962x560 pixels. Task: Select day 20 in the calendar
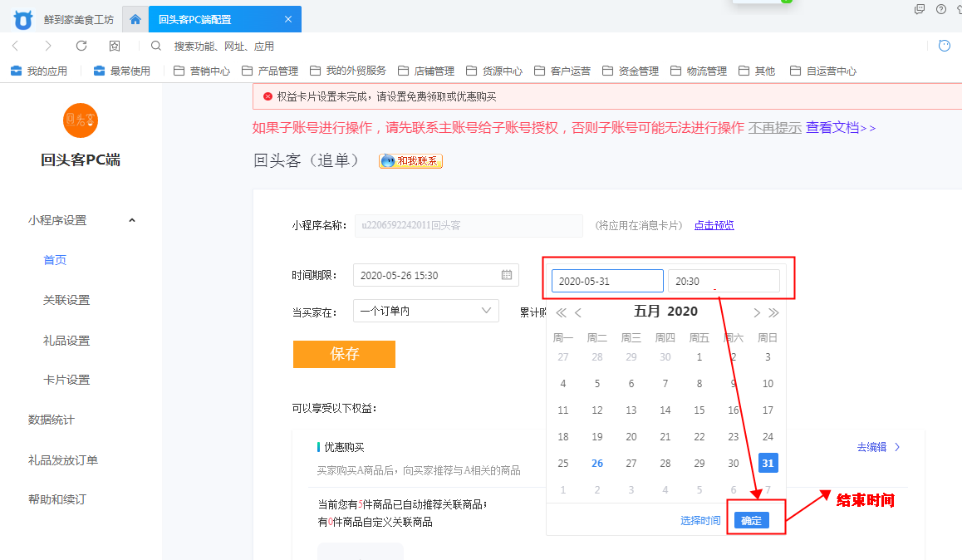coord(631,437)
